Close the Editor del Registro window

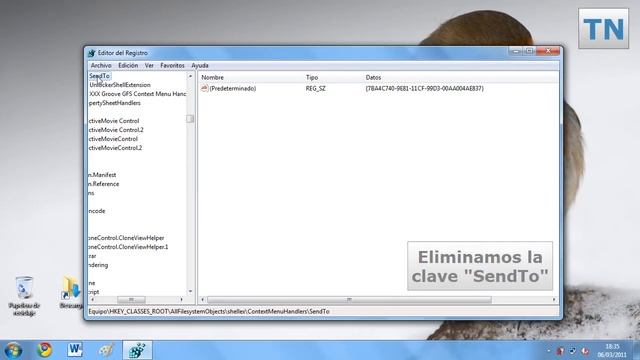(x=548, y=51)
